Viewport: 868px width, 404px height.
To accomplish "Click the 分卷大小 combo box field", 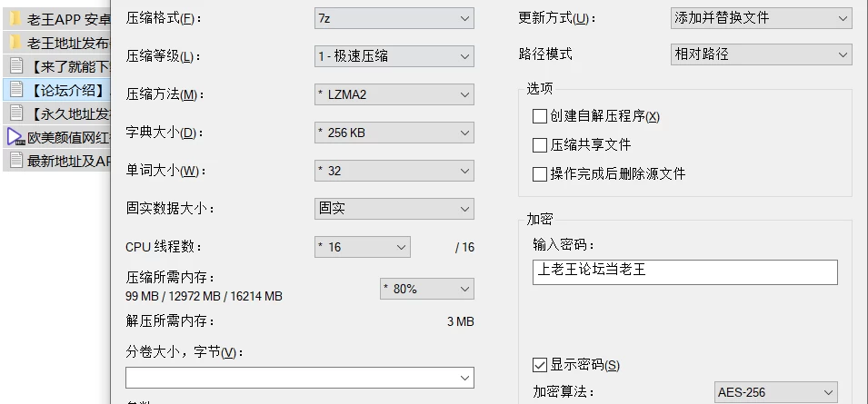I will [x=299, y=378].
